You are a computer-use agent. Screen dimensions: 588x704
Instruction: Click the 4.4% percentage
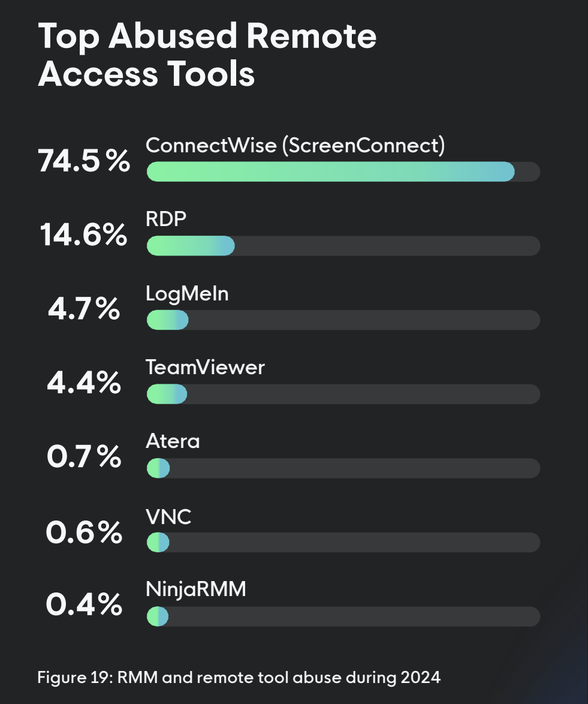84,383
